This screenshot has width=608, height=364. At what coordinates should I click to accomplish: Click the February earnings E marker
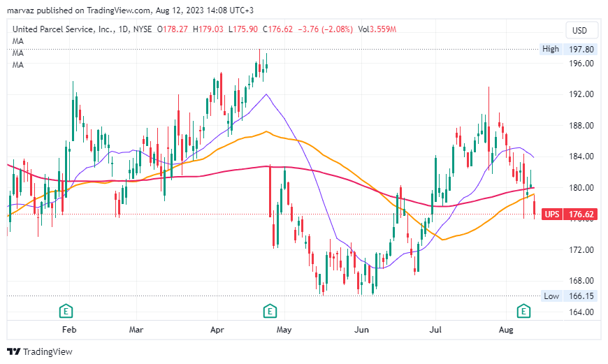[x=66, y=310]
